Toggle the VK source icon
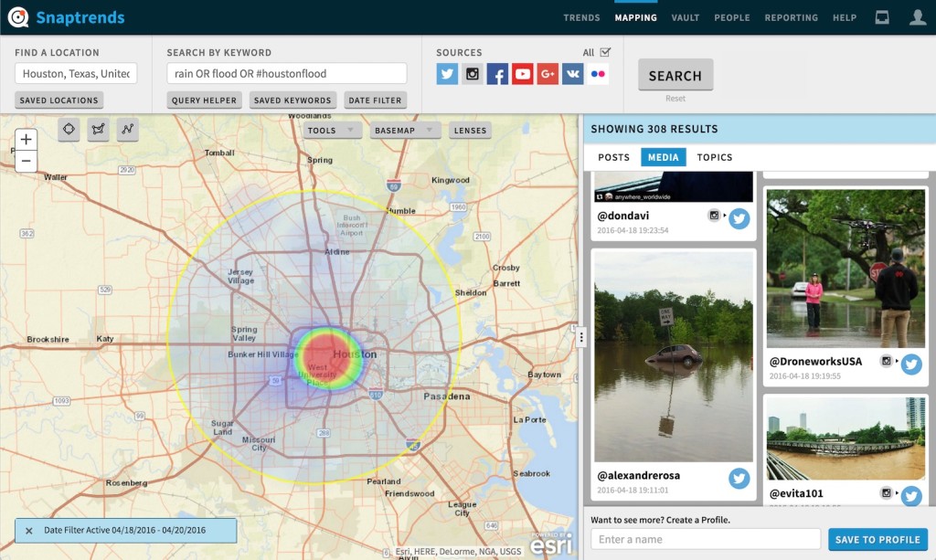The image size is (936, 560). coord(572,74)
